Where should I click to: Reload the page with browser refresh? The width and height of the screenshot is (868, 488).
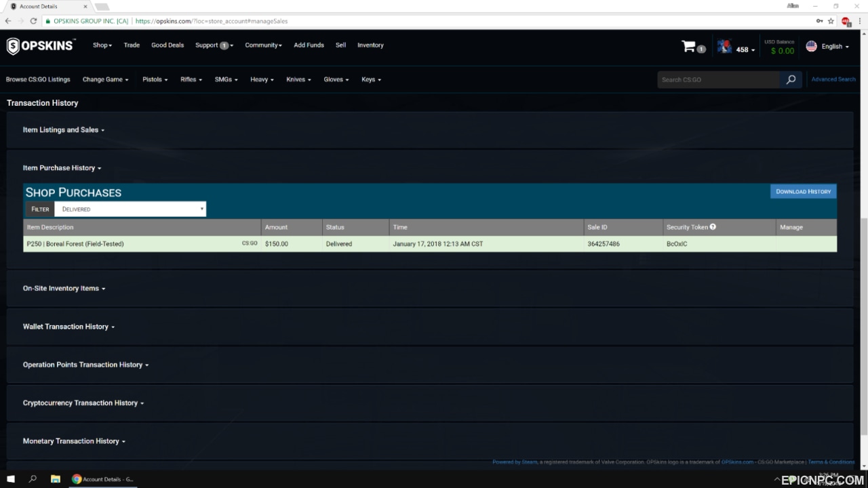click(33, 21)
